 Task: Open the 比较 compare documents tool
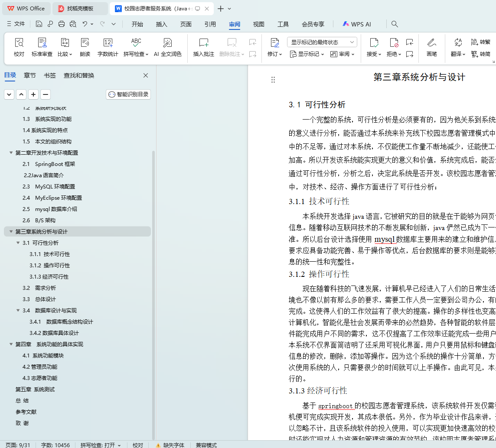coord(65,47)
